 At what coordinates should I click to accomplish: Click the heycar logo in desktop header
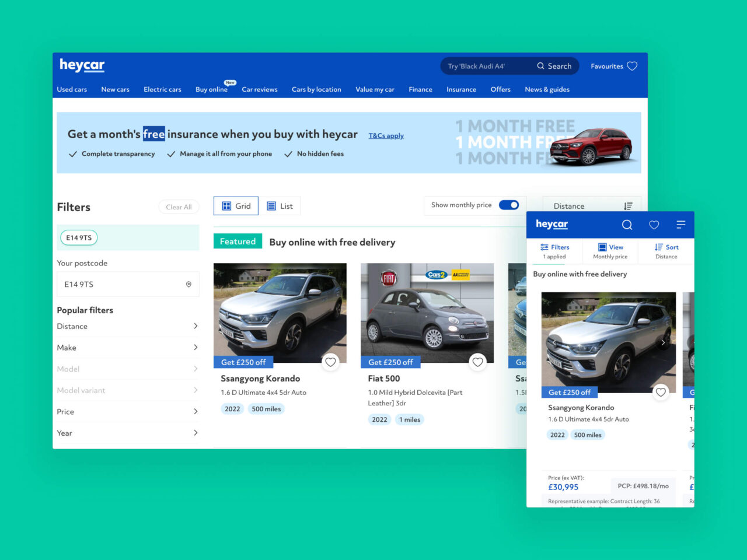(82, 65)
